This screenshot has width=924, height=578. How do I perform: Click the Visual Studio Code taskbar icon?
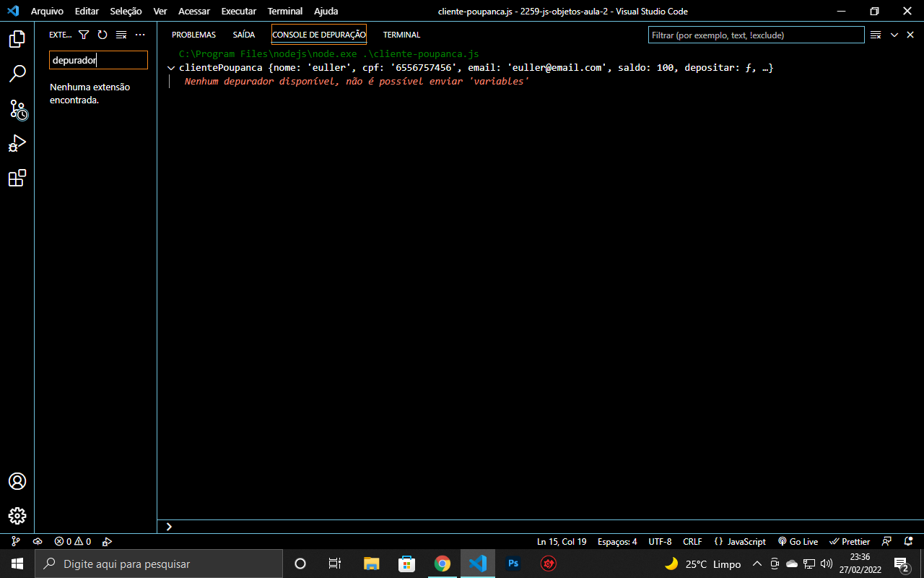pos(477,564)
